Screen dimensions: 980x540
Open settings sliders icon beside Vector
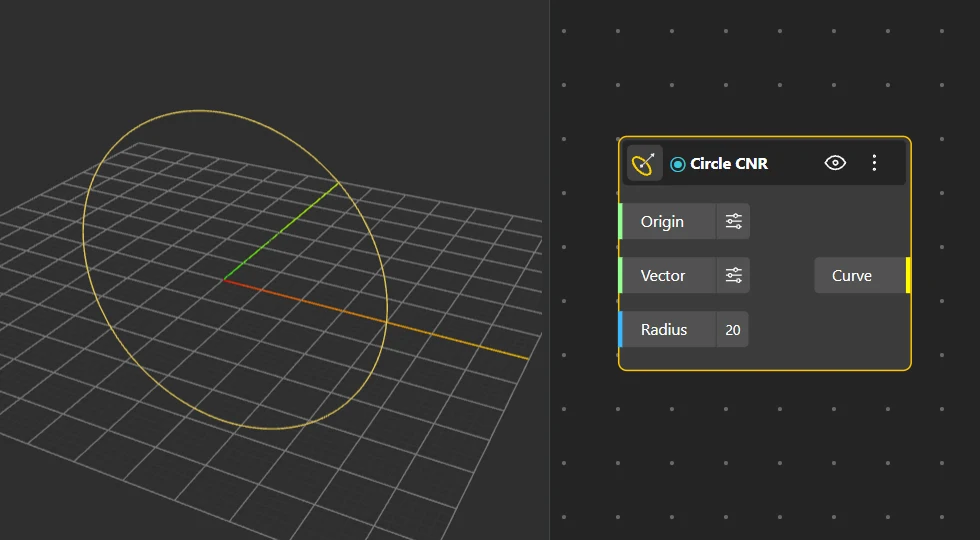tap(733, 275)
